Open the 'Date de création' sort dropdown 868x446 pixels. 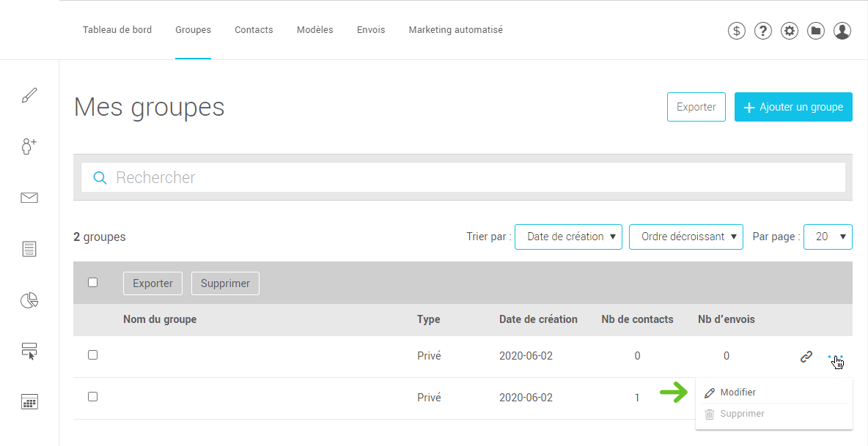[568, 237]
